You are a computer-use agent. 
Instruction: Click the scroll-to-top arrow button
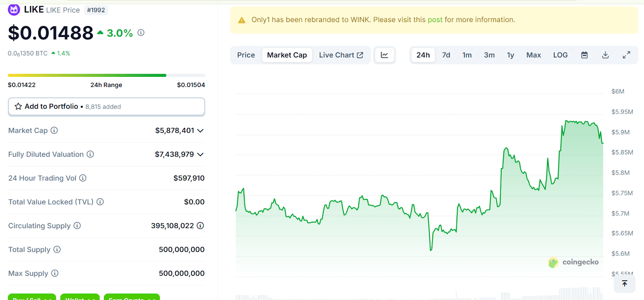624,284
